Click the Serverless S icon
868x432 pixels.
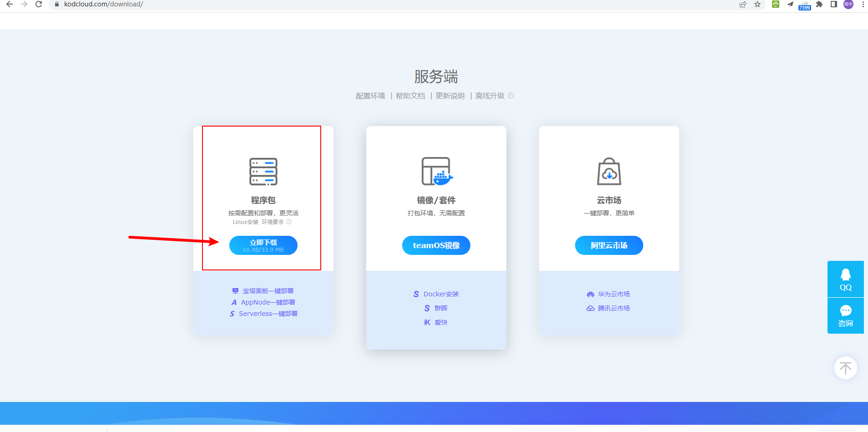click(x=232, y=314)
